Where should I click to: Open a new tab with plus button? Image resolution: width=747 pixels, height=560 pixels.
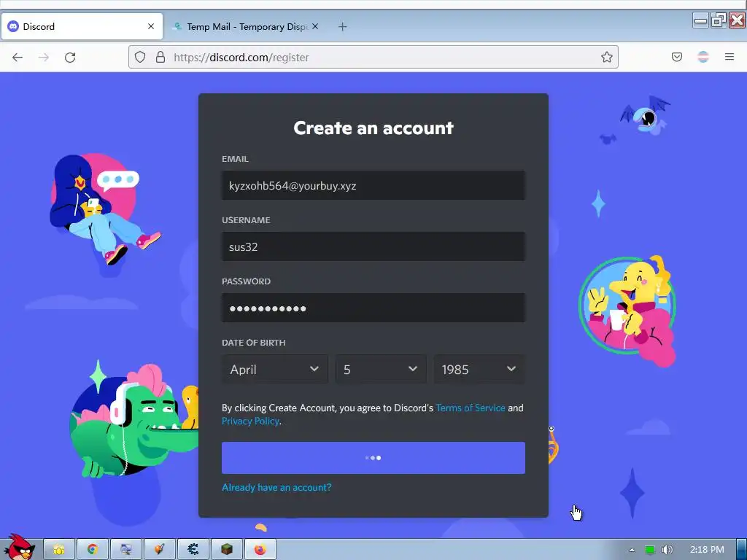click(342, 27)
